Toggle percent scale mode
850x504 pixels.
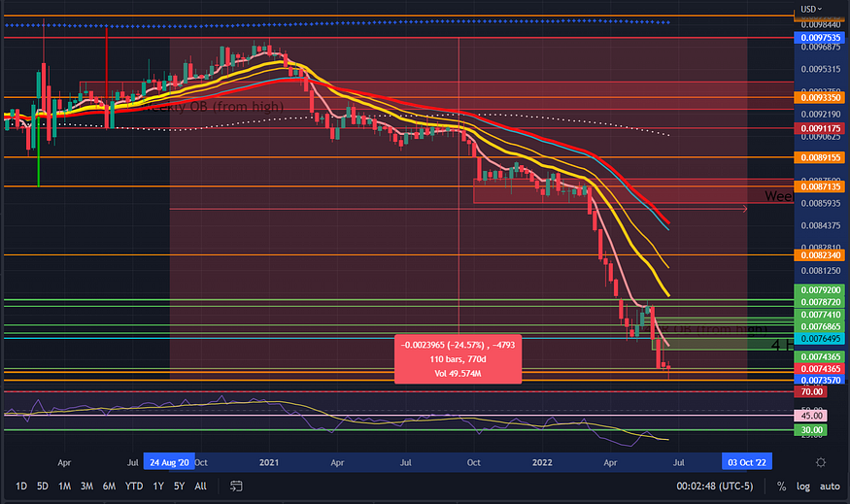(781, 487)
